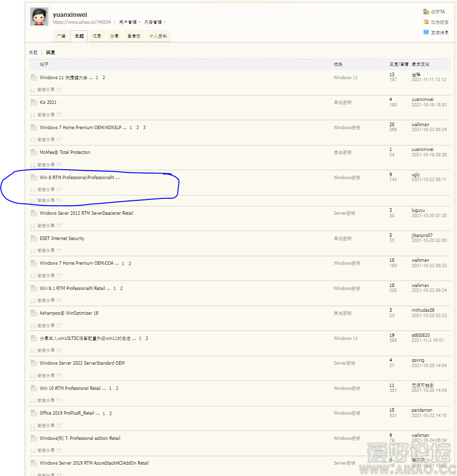Click the 发送消息 envelope icon
Viewport: 457px width, 476px height.
pos(426,32)
